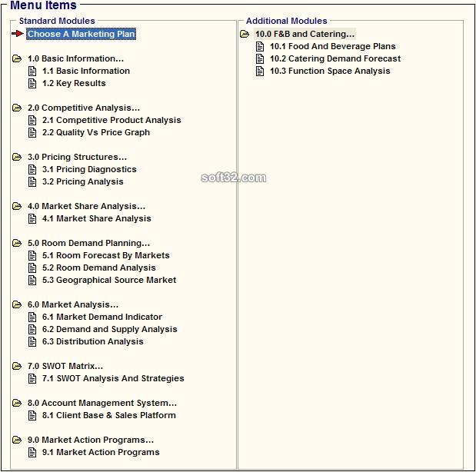Expand 6.0 Market Analysis... group
Viewport: 476px width, 472px height.
(73, 304)
